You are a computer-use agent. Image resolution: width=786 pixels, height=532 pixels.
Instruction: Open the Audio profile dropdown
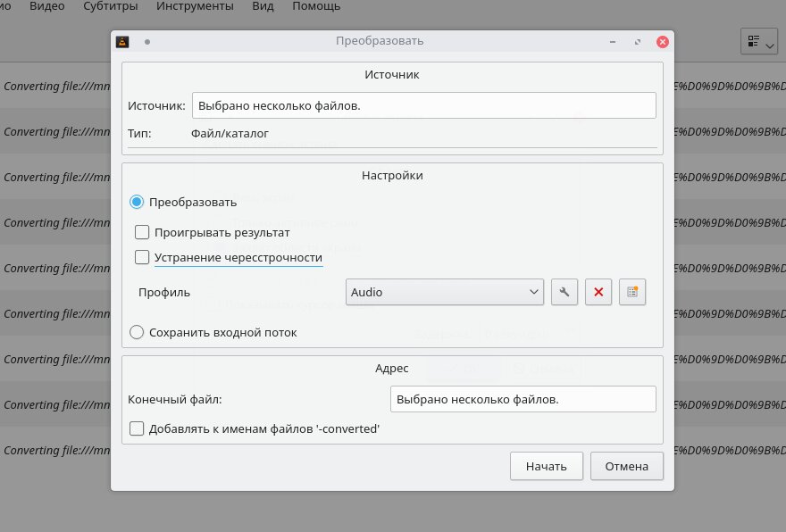click(445, 292)
